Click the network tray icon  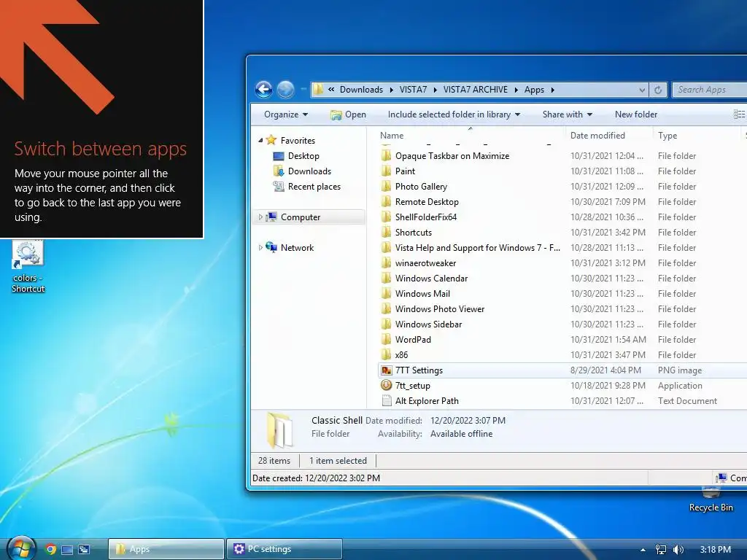[x=660, y=550]
